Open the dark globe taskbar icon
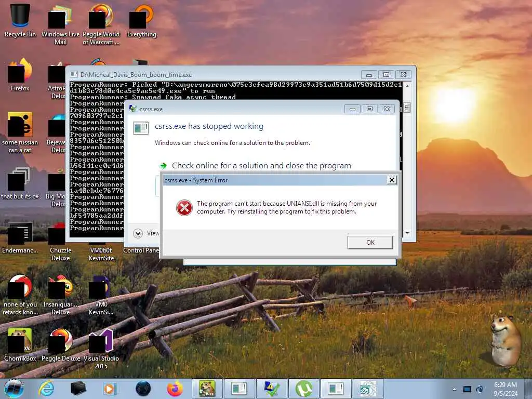This screenshot has height=399, width=532. (x=143, y=389)
